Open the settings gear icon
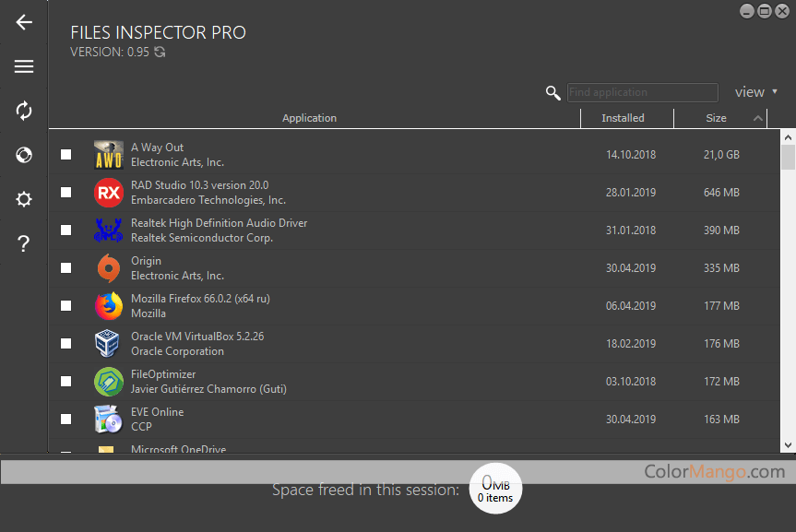 (x=24, y=199)
